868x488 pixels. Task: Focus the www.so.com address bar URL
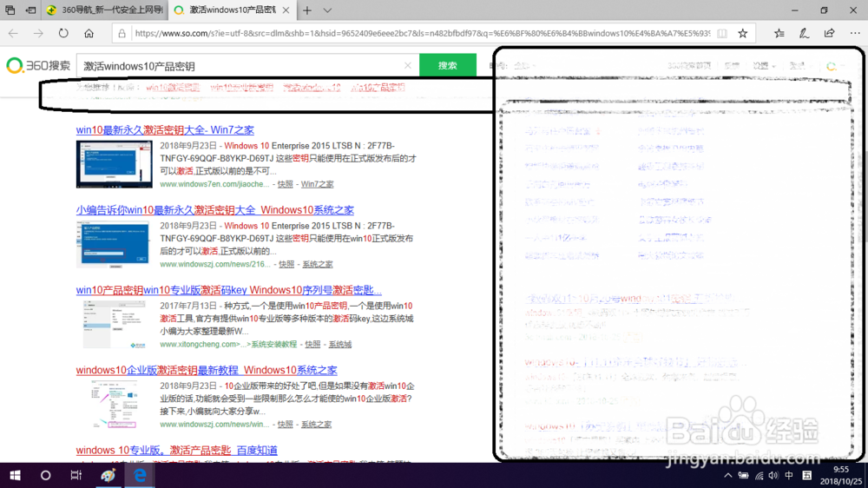423,33
